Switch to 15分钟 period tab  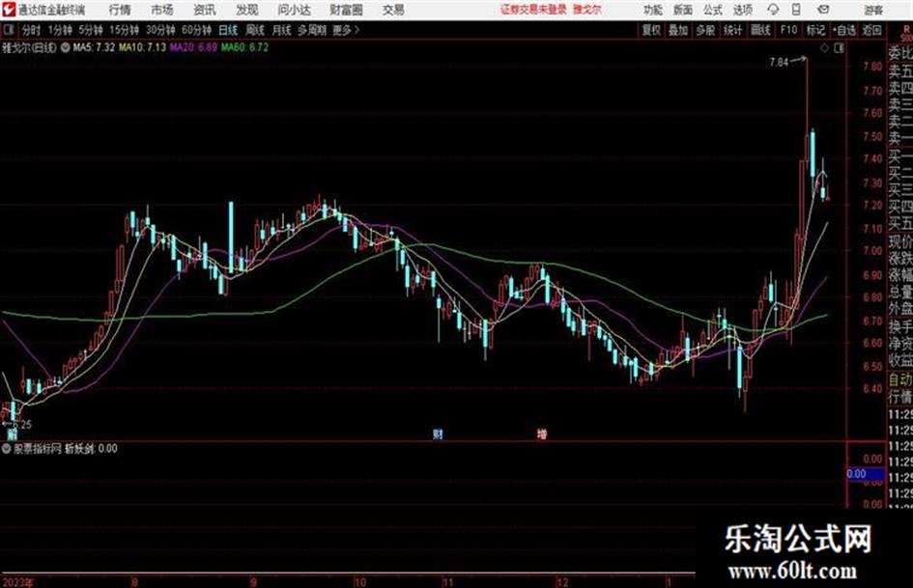[125, 30]
